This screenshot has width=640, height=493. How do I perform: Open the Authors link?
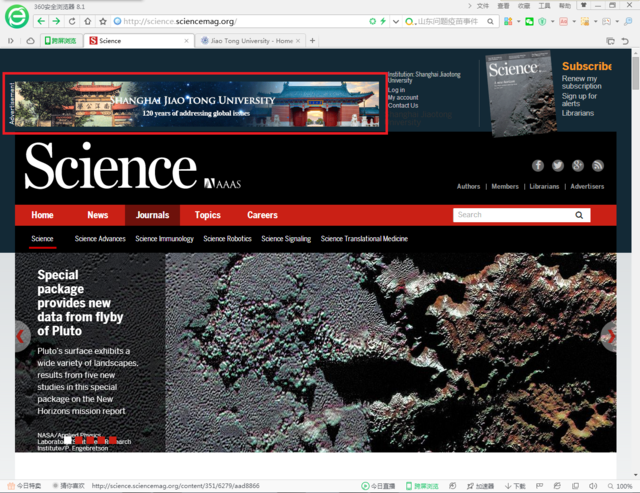468,187
